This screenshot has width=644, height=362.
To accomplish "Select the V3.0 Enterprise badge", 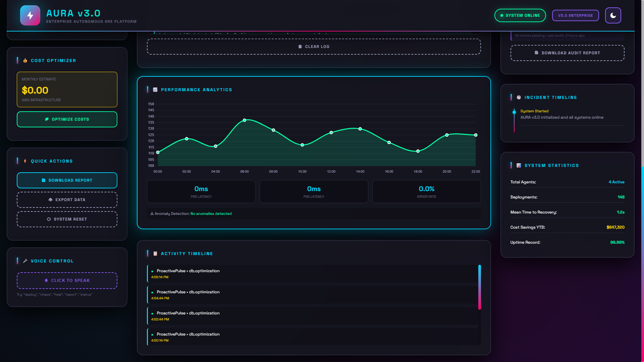I will [x=575, y=15].
